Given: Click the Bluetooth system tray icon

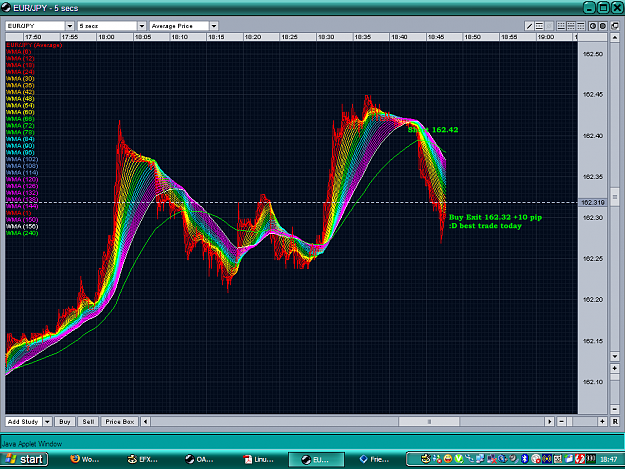Looking at the screenshot, I should (525, 459).
